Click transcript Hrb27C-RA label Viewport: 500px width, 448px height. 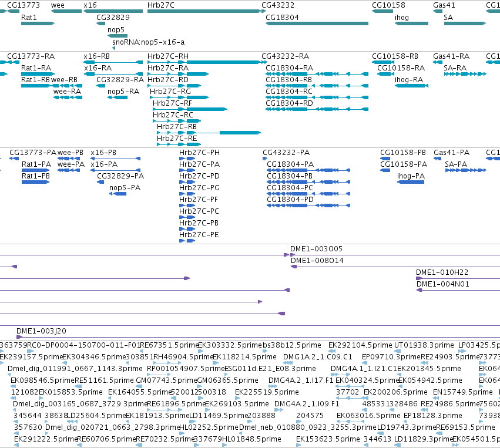(167, 68)
